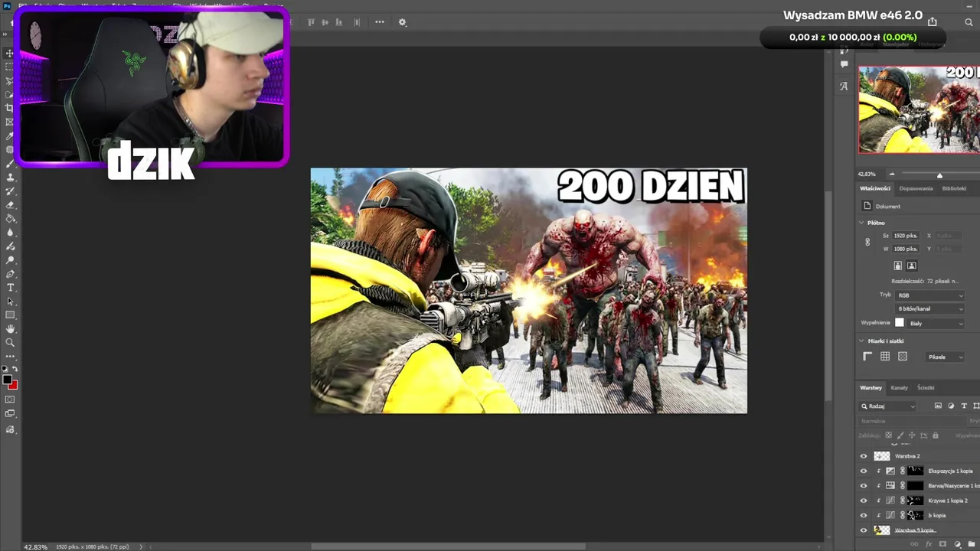Filter layers by adjustment layers

pos(951,406)
